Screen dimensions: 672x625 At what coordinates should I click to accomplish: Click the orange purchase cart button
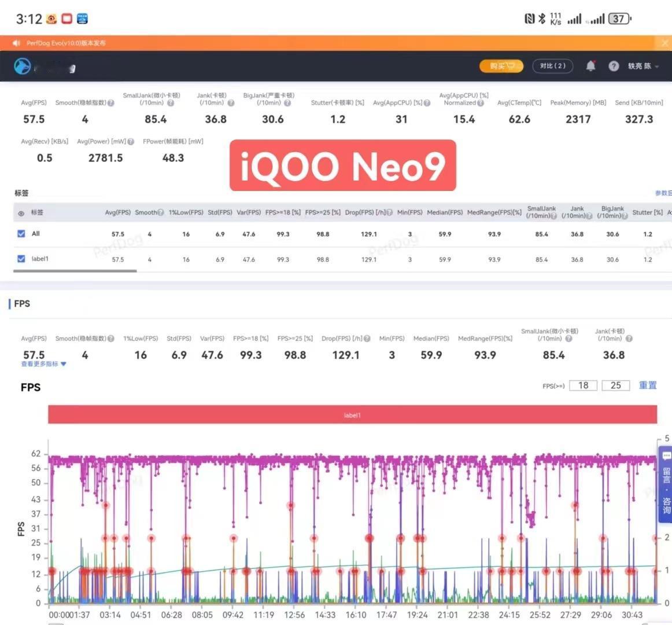click(501, 66)
